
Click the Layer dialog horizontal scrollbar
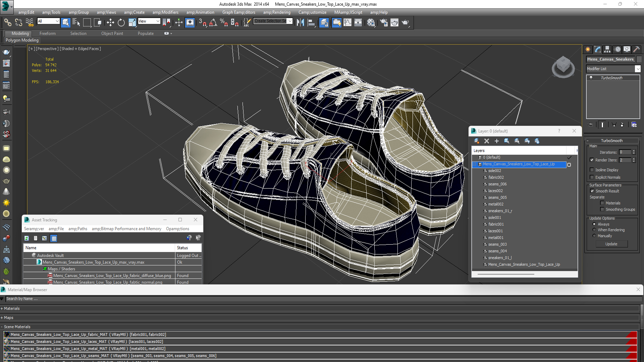(505, 274)
